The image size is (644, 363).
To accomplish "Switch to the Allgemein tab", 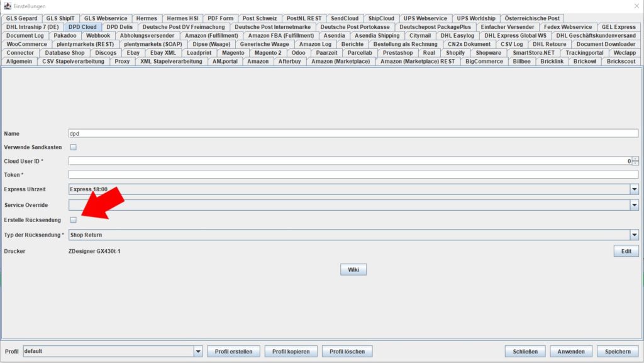I will pos(19,62).
